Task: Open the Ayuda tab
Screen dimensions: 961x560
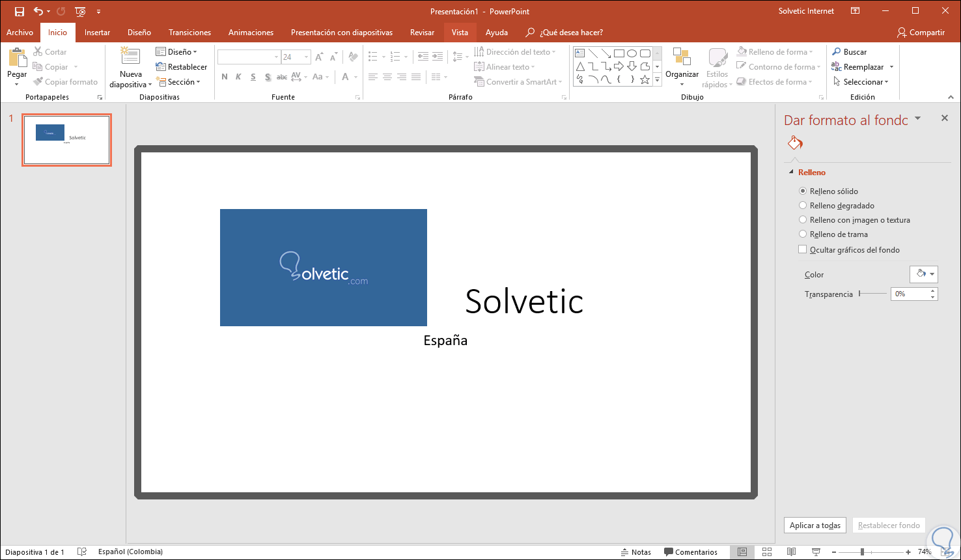Action: (x=497, y=33)
